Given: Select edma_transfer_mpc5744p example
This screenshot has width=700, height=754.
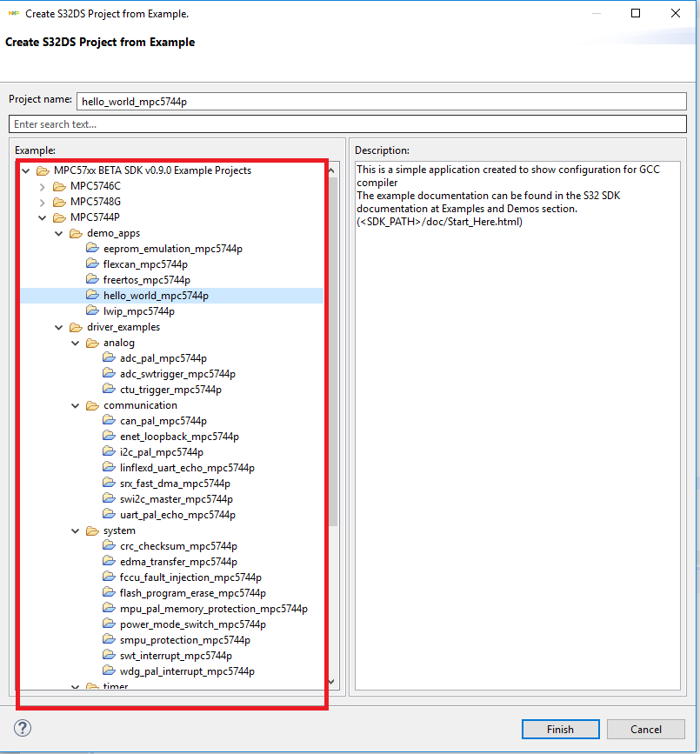Looking at the screenshot, I should [178, 562].
